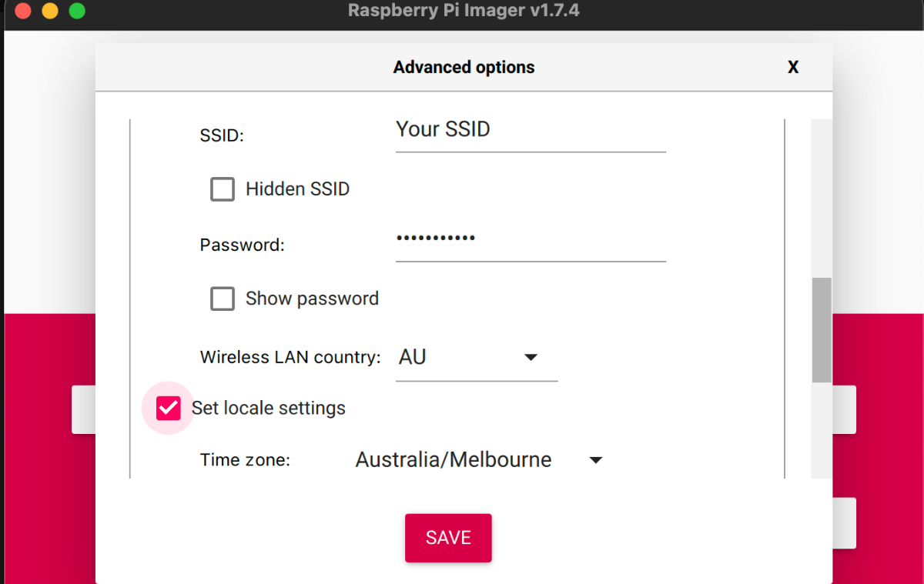The width and height of the screenshot is (924, 584).
Task: Click the 'Hidden SSID' label text
Action: pos(297,189)
